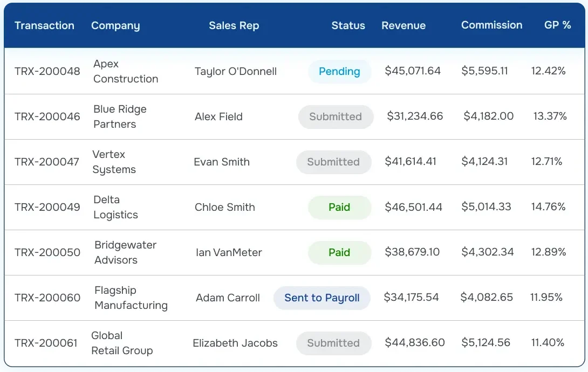Click Submitted badge for Vertex Systems

point(333,162)
